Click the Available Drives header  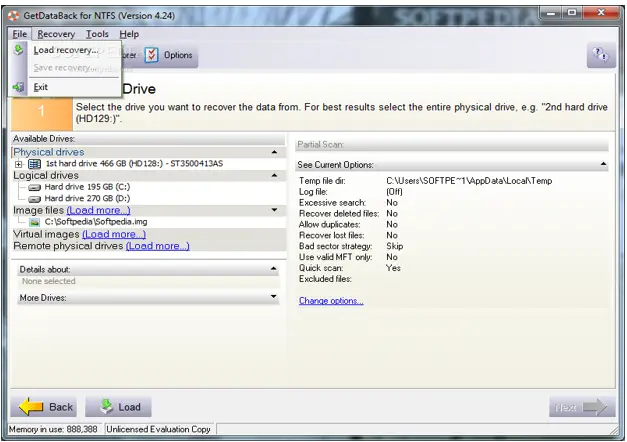[148, 139]
